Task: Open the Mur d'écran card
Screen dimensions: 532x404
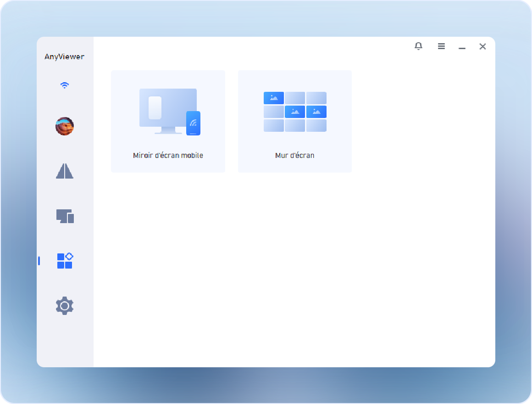Action: pyautogui.click(x=294, y=122)
